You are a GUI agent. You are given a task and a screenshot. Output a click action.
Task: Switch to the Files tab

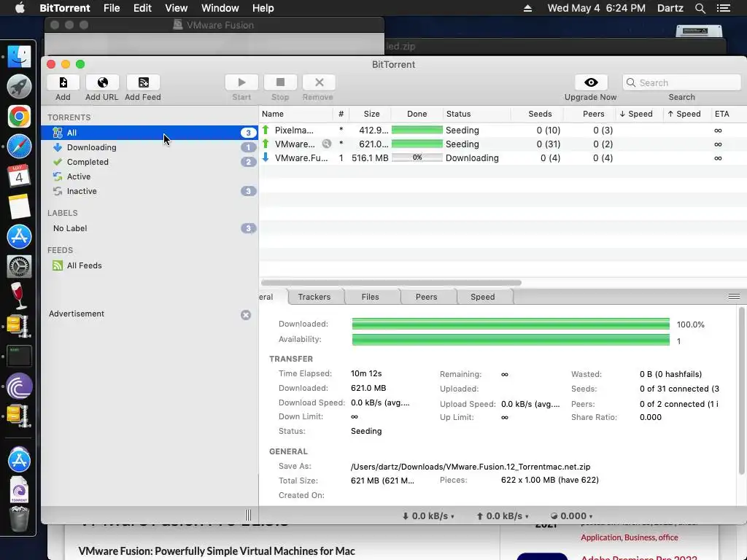(x=370, y=297)
